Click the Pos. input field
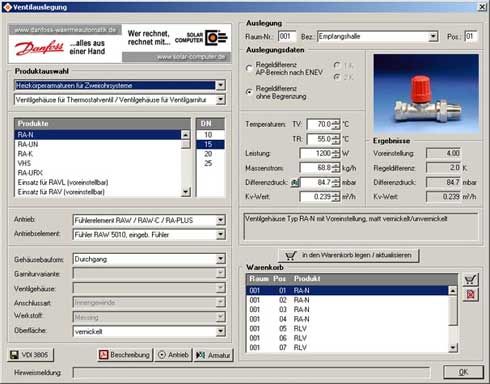 (471, 36)
